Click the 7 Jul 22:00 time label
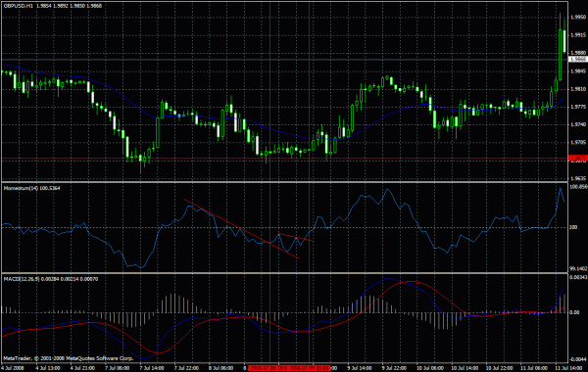The image size is (588, 372). 187,368
